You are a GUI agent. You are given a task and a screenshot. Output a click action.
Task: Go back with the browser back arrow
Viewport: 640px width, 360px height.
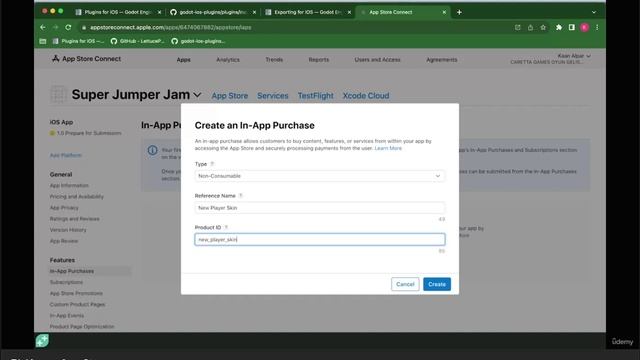pyautogui.click(x=43, y=27)
